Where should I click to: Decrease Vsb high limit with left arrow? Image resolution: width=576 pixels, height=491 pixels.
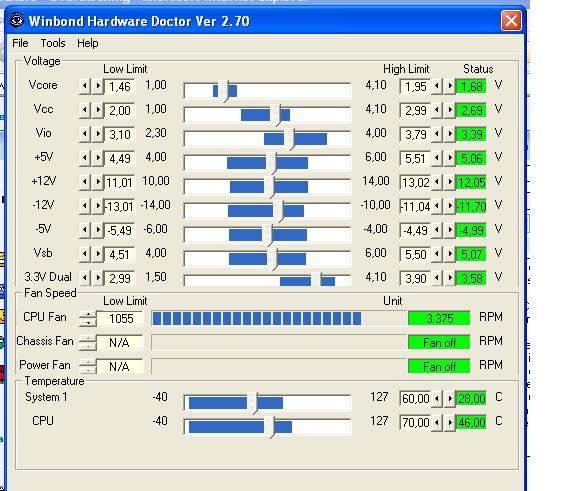[437, 254]
